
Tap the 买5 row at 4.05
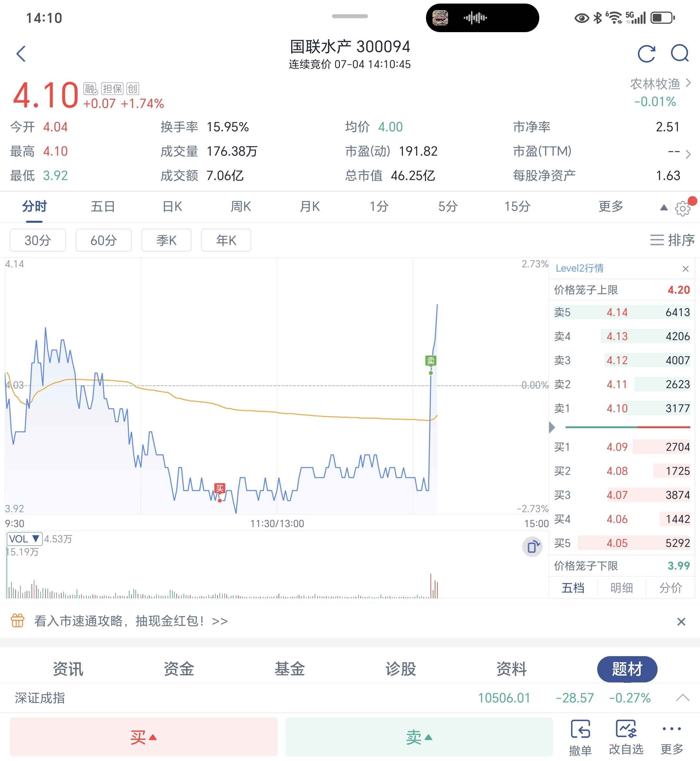[x=621, y=543]
